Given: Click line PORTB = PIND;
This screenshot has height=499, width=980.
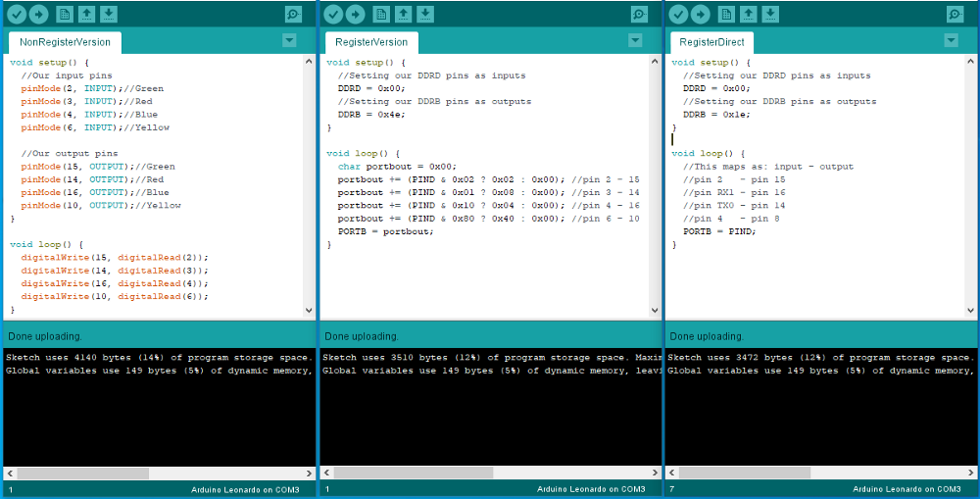Looking at the screenshot, I should coord(719,232).
